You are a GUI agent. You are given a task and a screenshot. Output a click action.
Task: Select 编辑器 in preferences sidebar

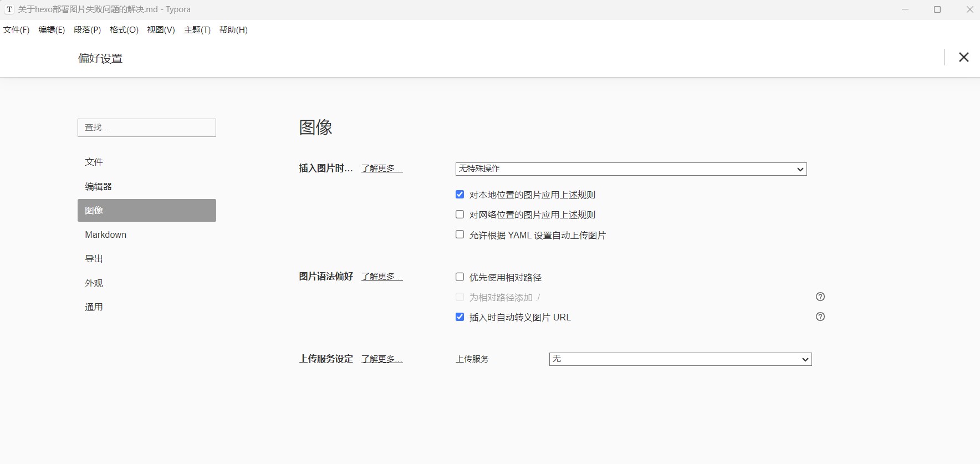click(x=147, y=186)
